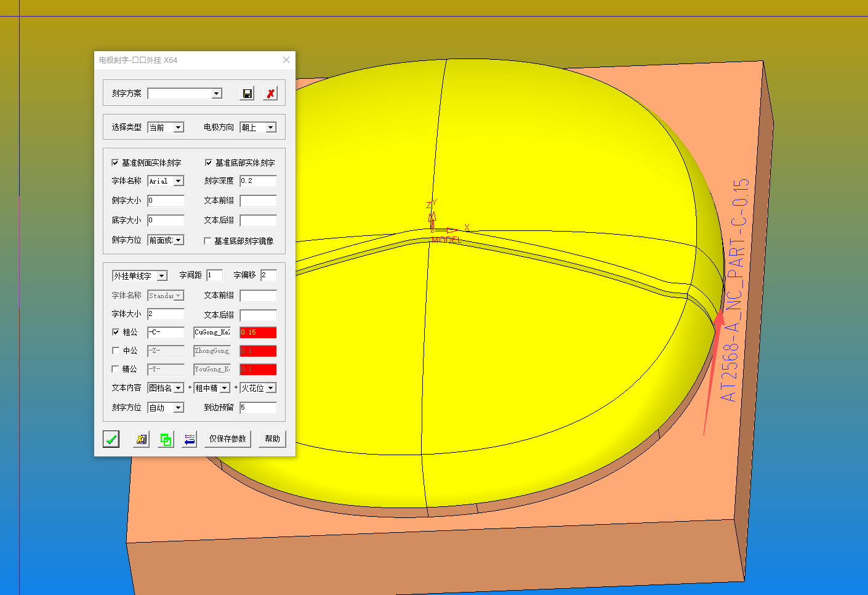Click the 刻字深度 input field showing 0.2
868x595 pixels.
(258, 181)
